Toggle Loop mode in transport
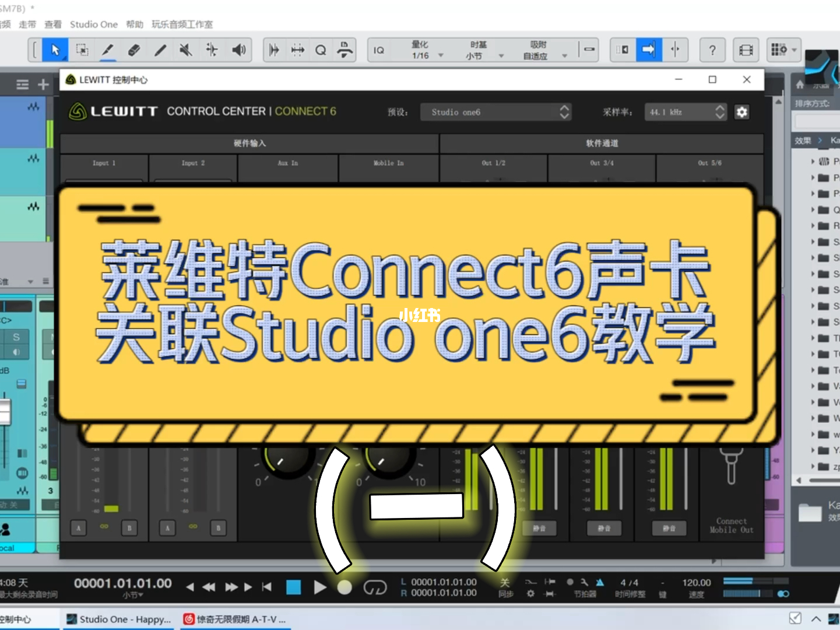The height and width of the screenshot is (630, 840). [x=375, y=587]
